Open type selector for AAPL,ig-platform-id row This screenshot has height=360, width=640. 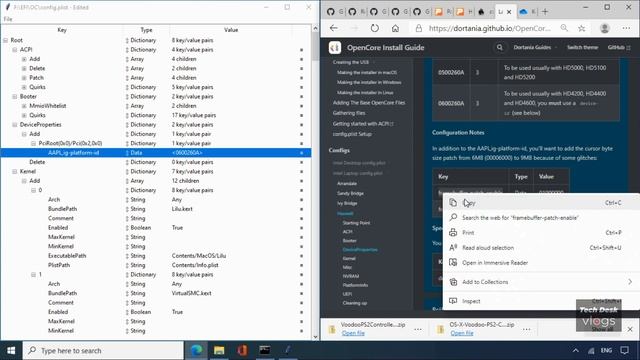tap(127, 153)
